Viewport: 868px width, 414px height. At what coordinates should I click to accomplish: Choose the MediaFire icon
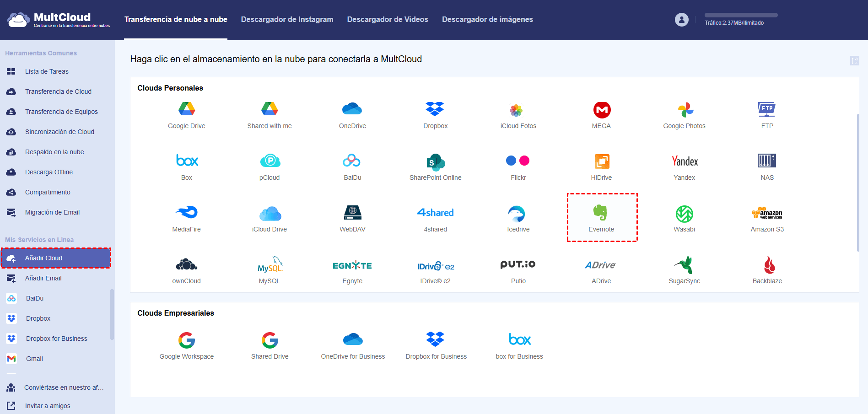pos(187,212)
